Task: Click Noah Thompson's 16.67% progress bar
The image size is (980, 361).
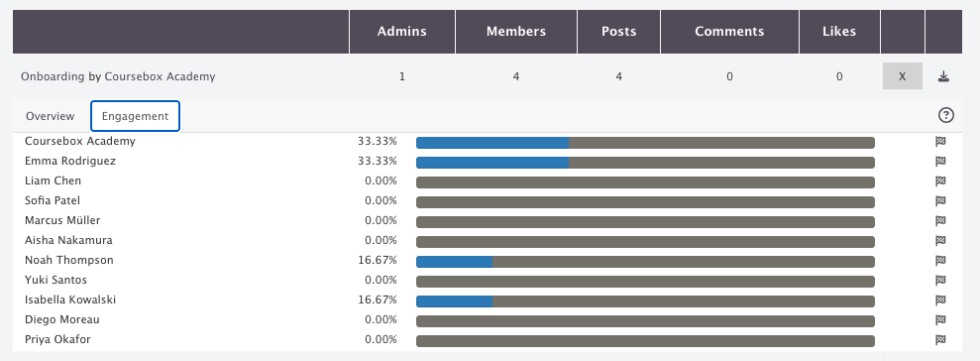Action: coord(645,262)
